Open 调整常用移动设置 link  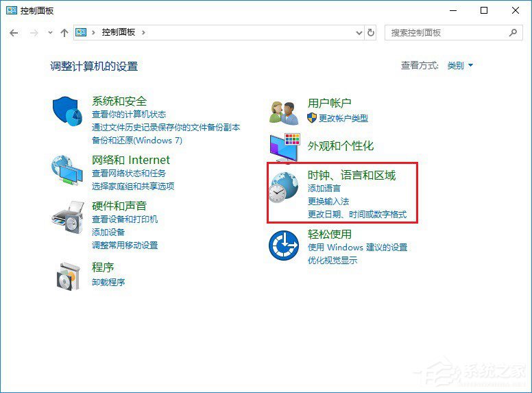pos(125,245)
